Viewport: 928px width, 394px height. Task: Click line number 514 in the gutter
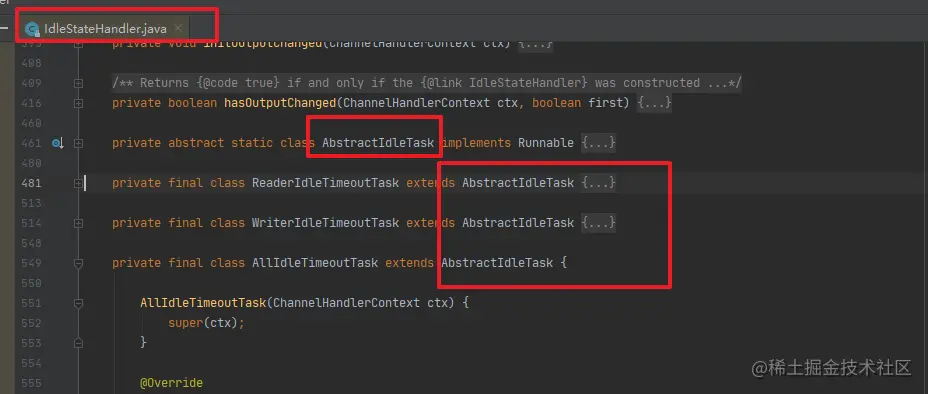[x=31, y=223]
